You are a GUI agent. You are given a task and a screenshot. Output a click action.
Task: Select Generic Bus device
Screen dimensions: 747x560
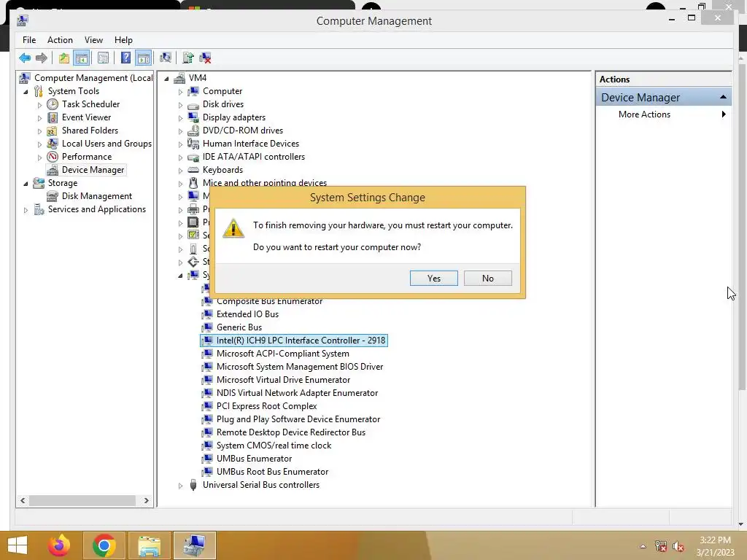click(239, 327)
